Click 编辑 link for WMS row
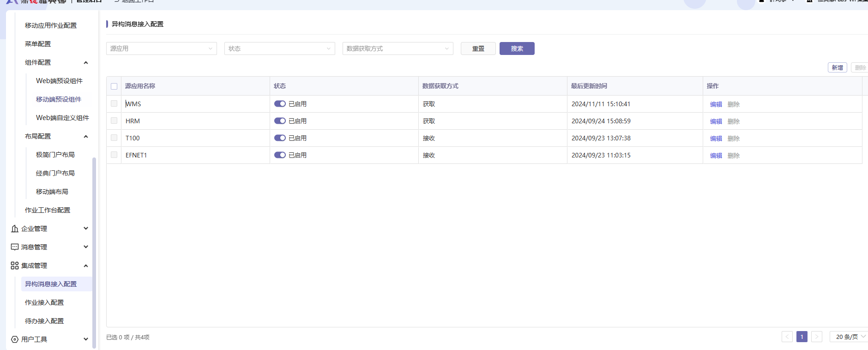Screen dimensions: 868x350 716,104
